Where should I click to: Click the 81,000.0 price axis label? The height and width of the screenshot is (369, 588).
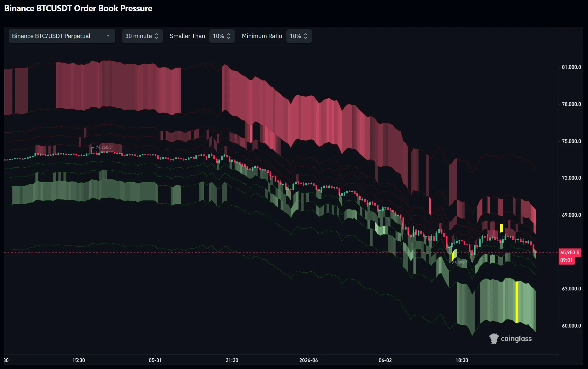tap(571, 67)
